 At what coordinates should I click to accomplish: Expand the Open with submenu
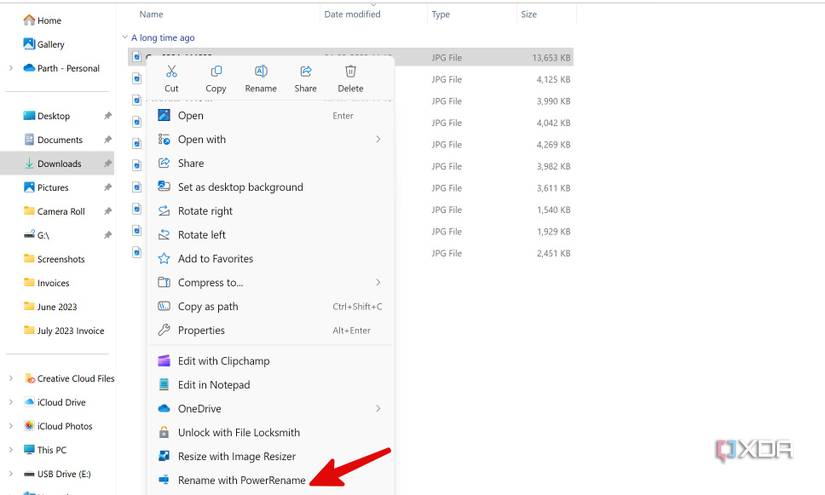(x=378, y=139)
